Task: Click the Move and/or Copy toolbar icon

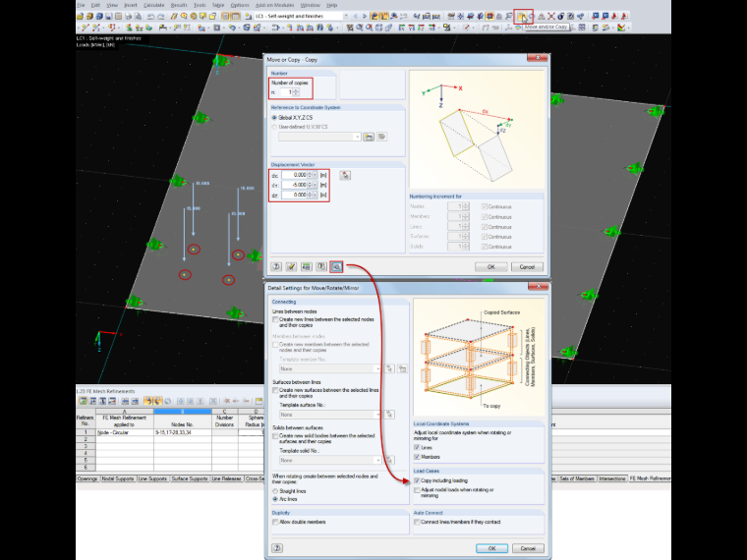Action: [522, 16]
